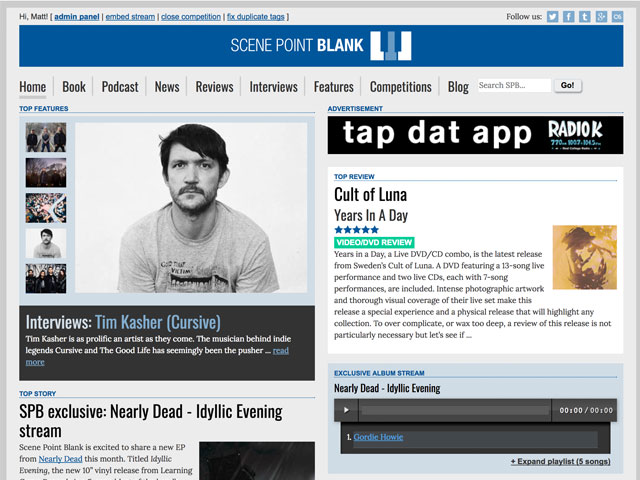Open the admin panel link
The image size is (640, 480).
coord(77,17)
